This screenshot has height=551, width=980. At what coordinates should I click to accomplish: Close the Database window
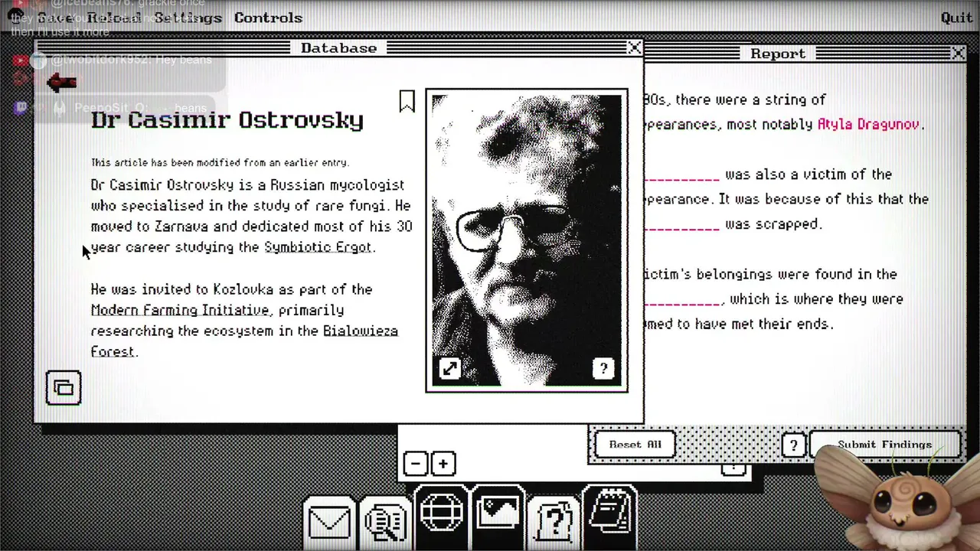click(x=635, y=48)
